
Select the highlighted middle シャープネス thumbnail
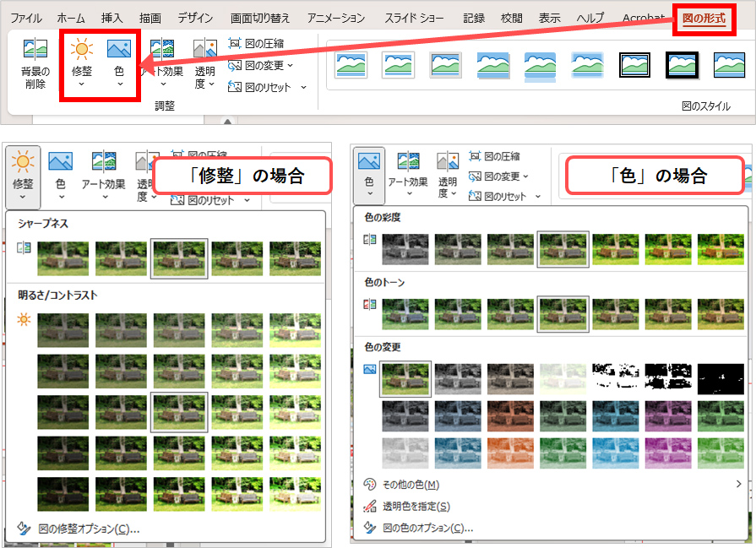point(179,258)
